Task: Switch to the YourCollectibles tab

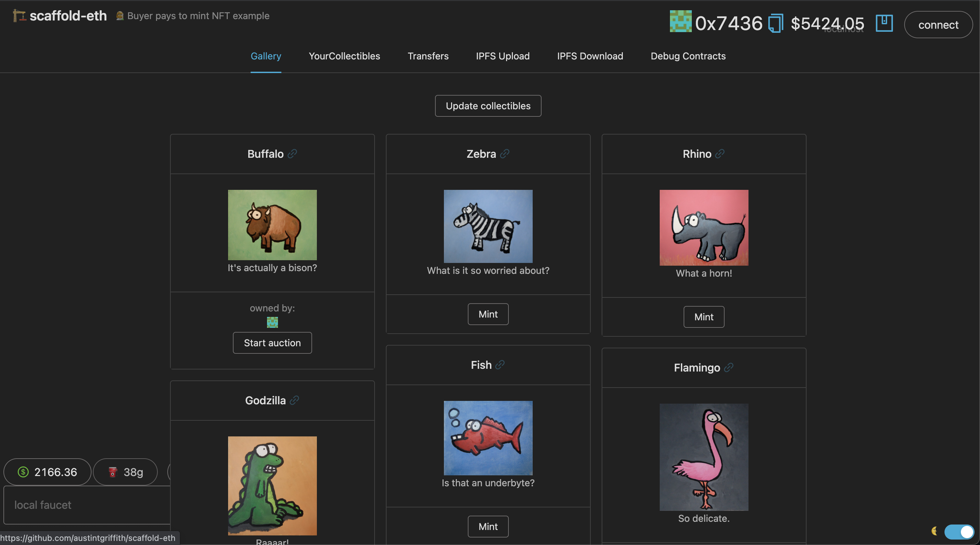Action: tap(344, 56)
